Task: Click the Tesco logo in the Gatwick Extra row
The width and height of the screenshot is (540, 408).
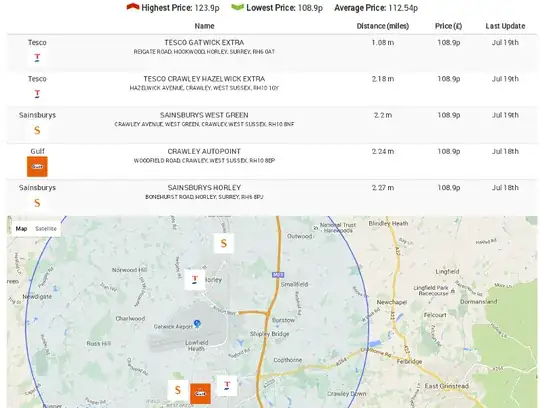Action: (x=37, y=58)
